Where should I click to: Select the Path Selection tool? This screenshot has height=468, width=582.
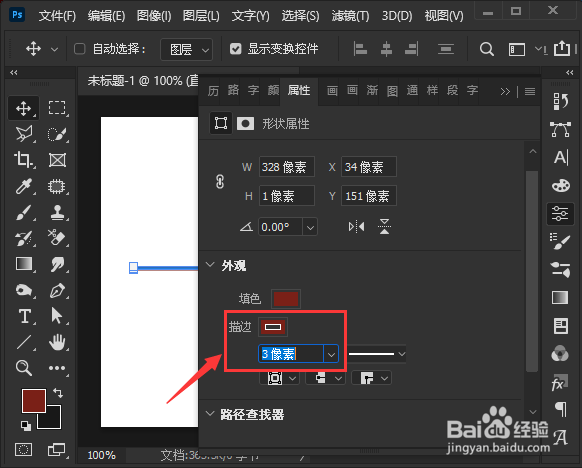pyautogui.click(x=57, y=316)
